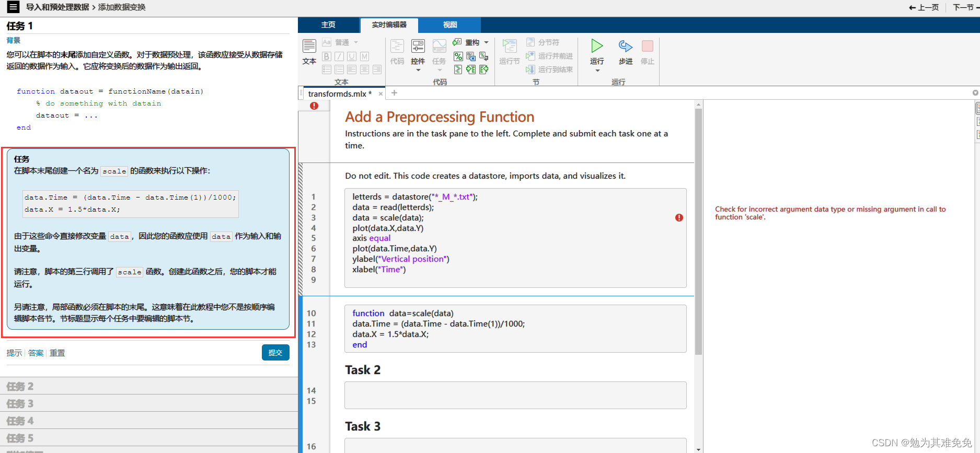
Task: Click the green 运行 run button
Action: [597, 46]
